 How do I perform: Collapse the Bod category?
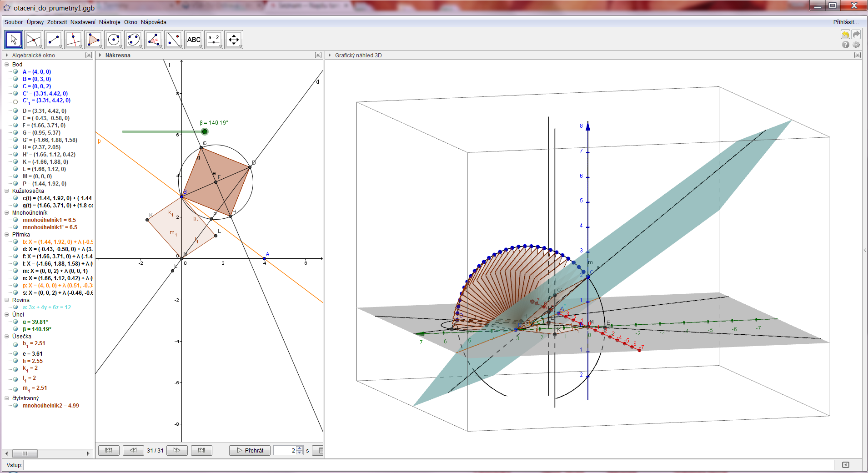click(x=7, y=65)
